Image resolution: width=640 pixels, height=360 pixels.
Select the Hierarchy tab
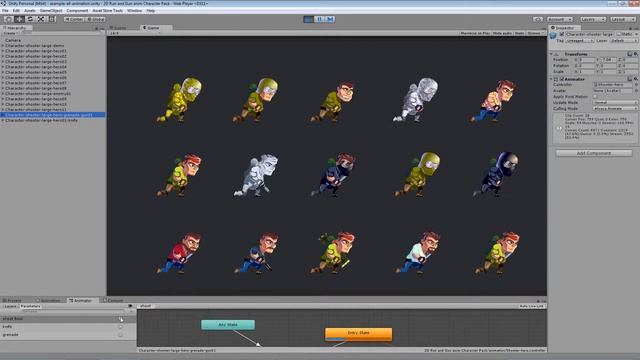click(16, 28)
